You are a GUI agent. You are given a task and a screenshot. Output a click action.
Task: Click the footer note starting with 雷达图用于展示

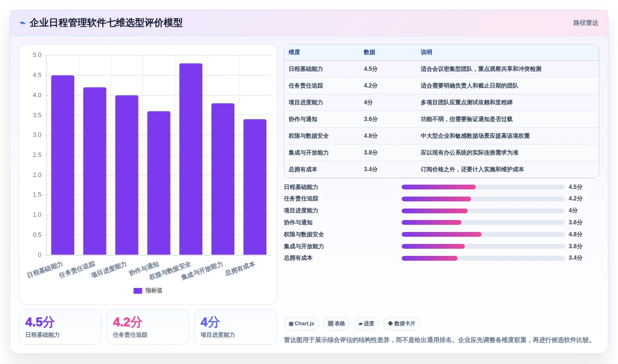(x=439, y=340)
